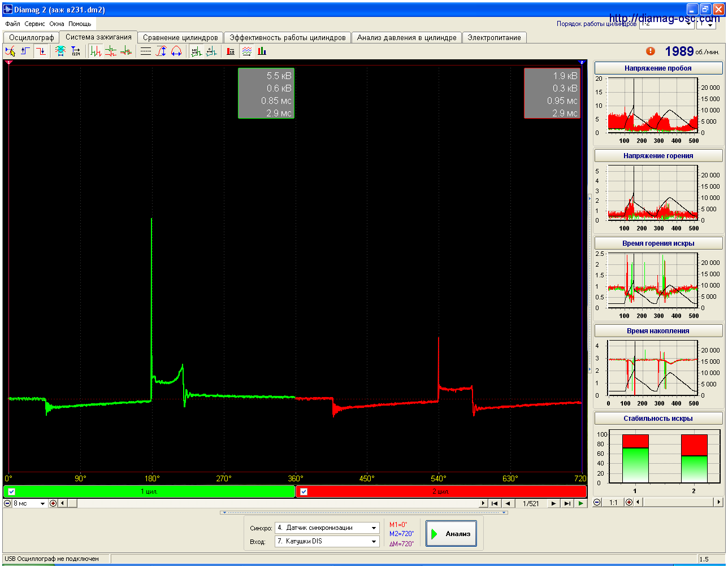Switch to Анализ давления в цилиндре tab
The image size is (728, 566).
point(407,37)
